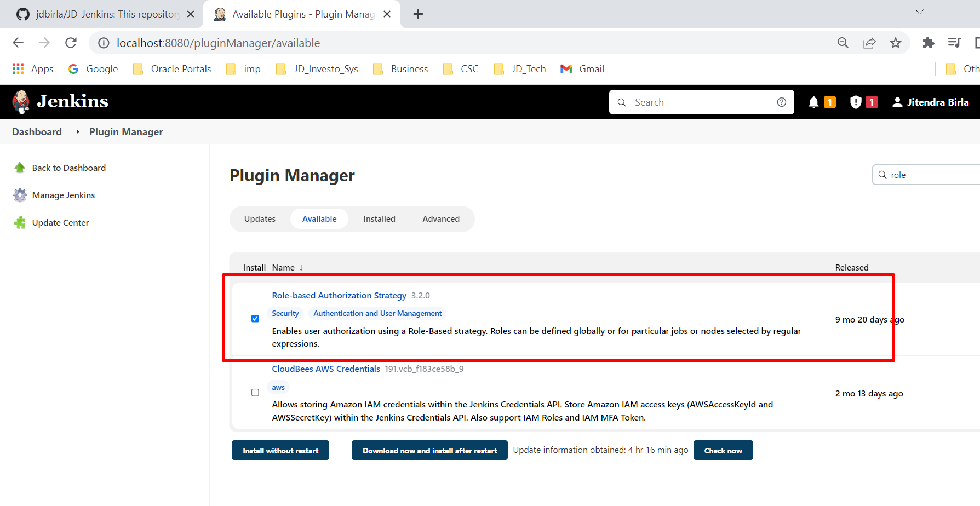Viewport: 980px width, 506px height.
Task: Open Jenkins notifications bell
Action: (x=814, y=102)
